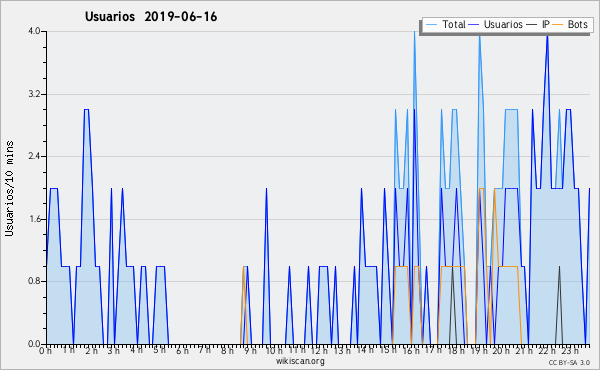This screenshot has width=600, height=370.
Task: Click the '2.4' y-axis value
Action: 34,156
